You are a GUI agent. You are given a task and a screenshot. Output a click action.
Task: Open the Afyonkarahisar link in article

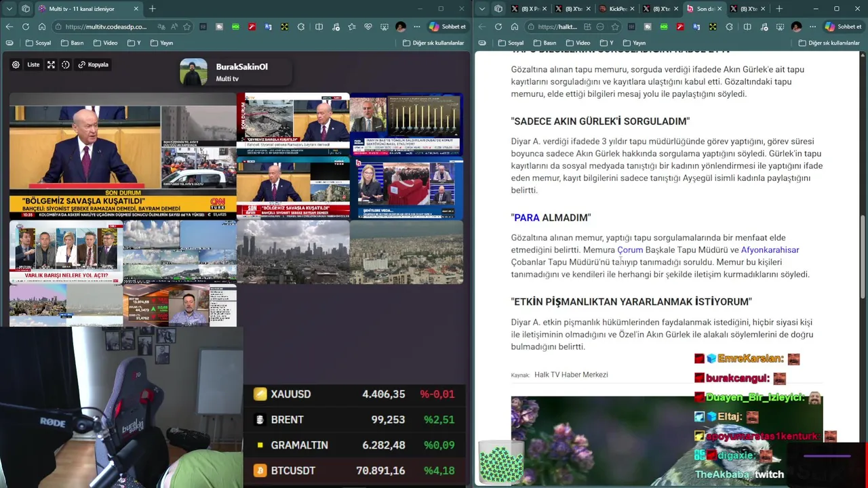(770, 250)
